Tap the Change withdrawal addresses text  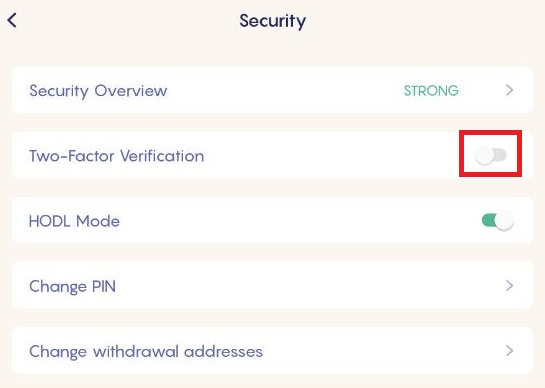click(x=146, y=351)
